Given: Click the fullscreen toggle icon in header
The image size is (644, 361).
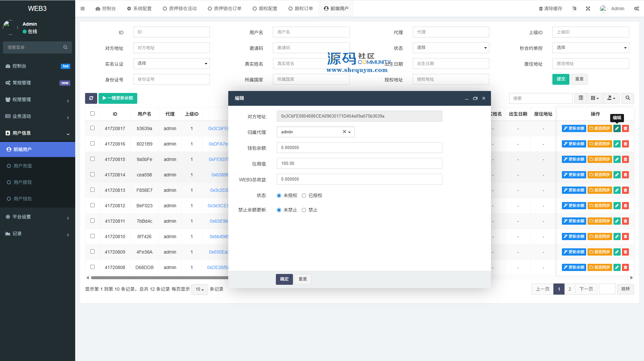Looking at the screenshot, I should pyautogui.click(x=588, y=9).
